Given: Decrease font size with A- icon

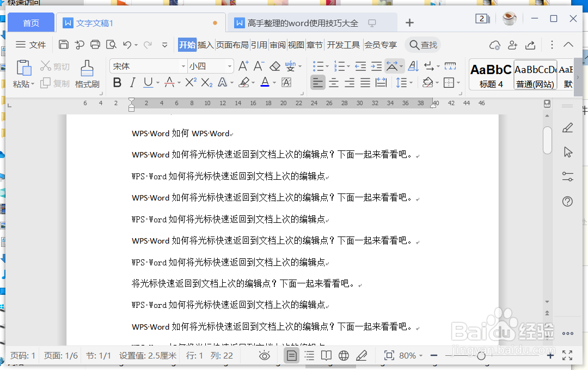Looking at the screenshot, I should [259, 66].
